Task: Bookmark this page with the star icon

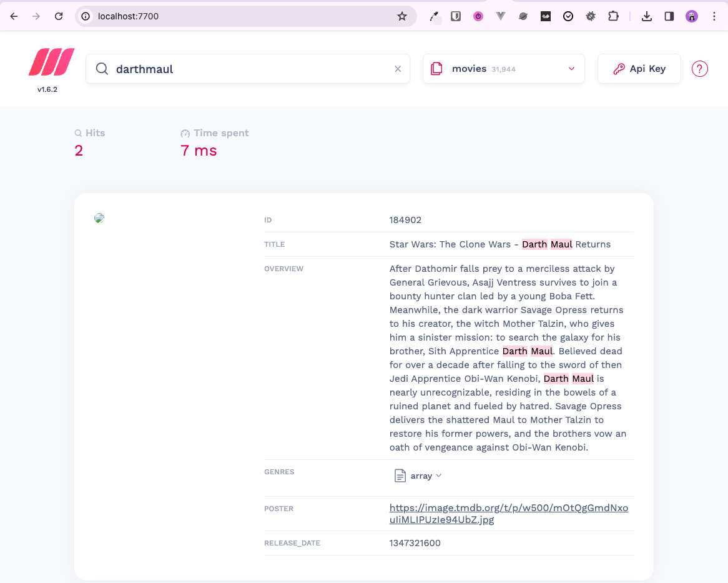Action: click(402, 16)
